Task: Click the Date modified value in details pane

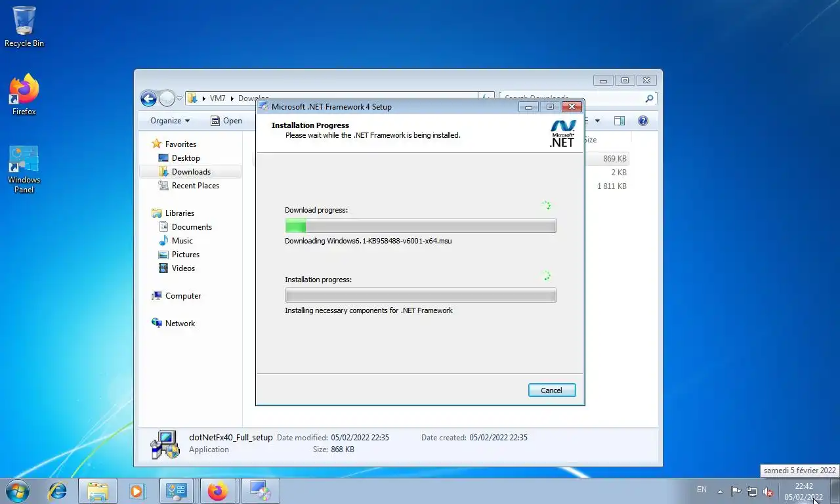Action: pos(360,437)
